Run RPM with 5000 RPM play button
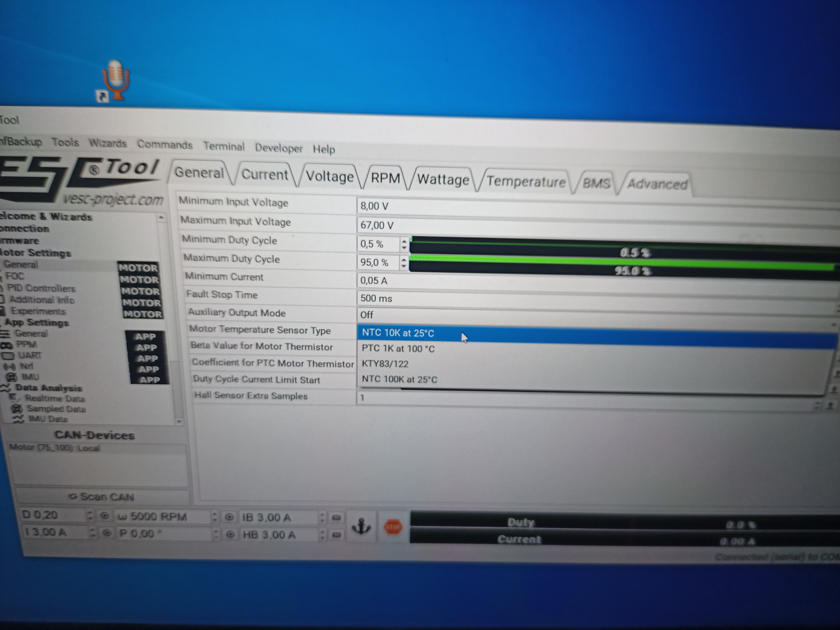The height and width of the screenshot is (630, 840). [x=229, y=517]
